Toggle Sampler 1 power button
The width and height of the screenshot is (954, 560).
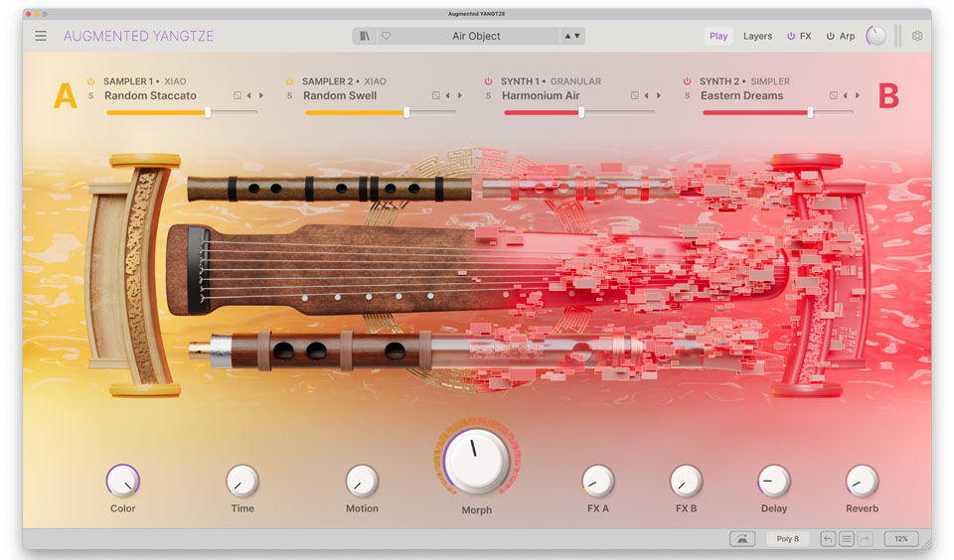(x=90, y=81)
